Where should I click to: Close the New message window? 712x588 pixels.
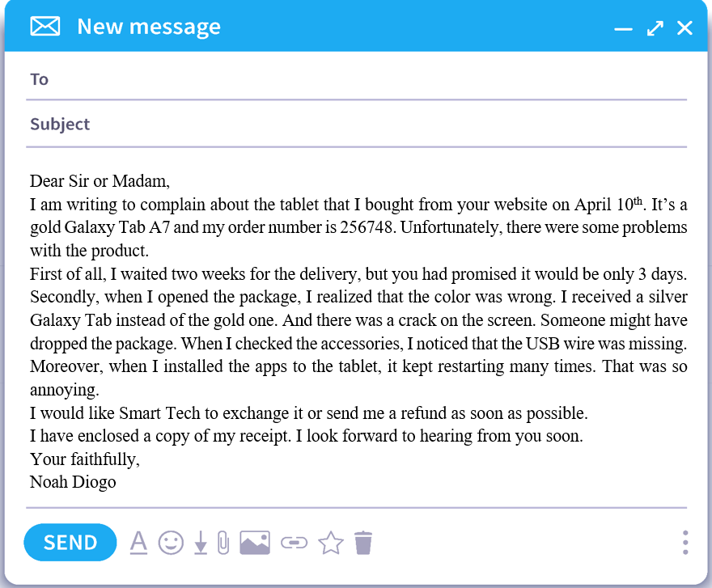[684, 28]
